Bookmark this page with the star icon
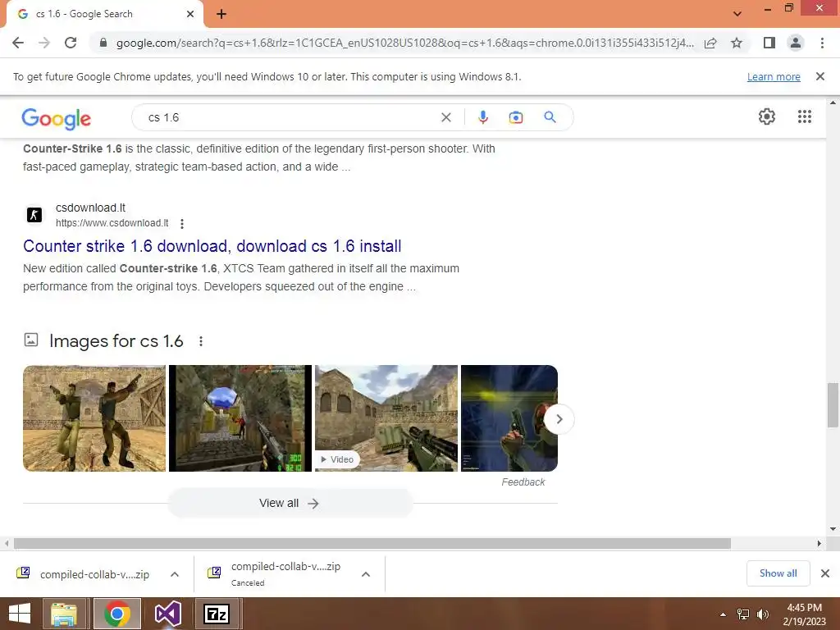This screenshot has height=630, width=840. tap(737, 43)
